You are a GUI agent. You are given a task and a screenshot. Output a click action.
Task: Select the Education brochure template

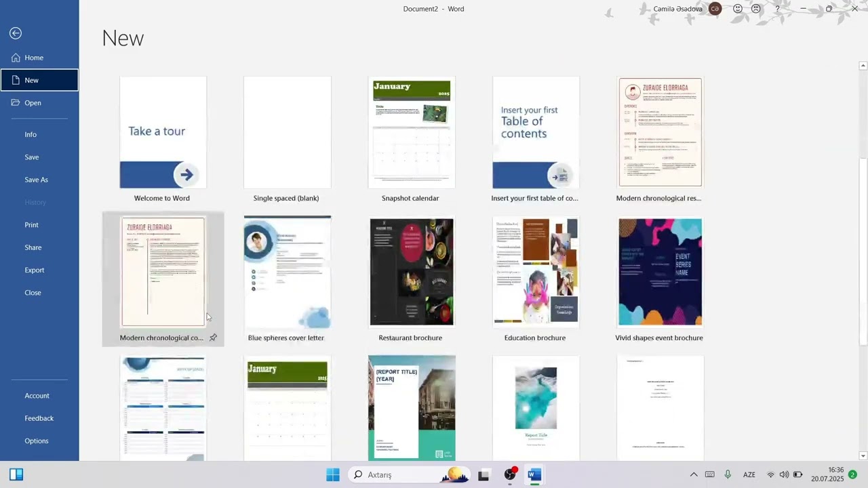[x=536, y=272]
